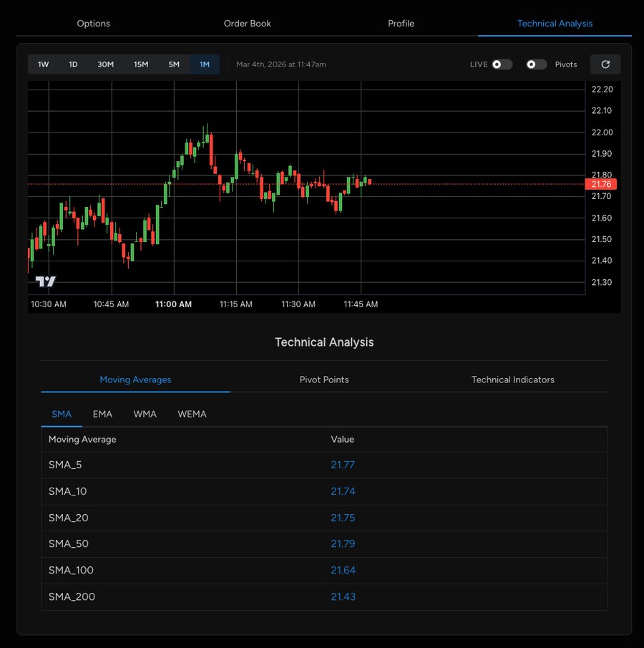The image size is (644, 648).
Task: View the Profile tab
Action: pyautogui.click(x=401, y=23)
